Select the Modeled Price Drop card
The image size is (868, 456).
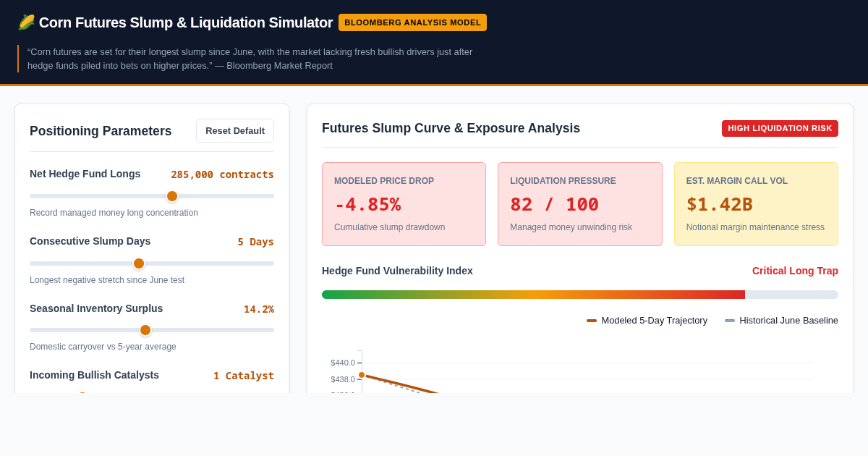coord(404,204)
